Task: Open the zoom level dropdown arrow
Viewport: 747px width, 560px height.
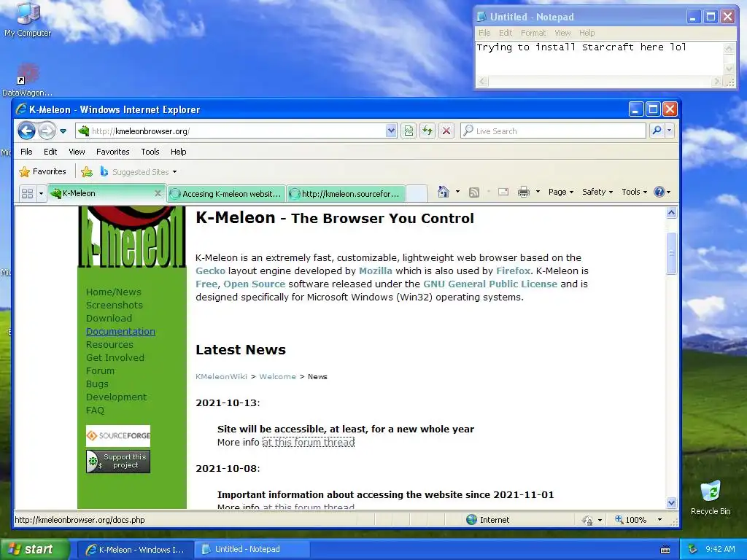Action: click(659, 519)
